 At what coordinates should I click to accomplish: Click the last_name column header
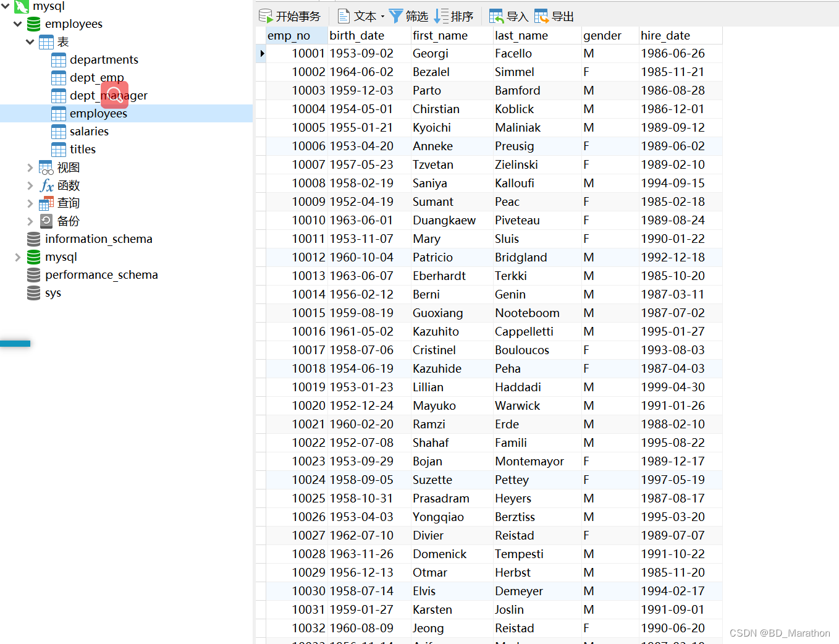[x=537, y=36]
